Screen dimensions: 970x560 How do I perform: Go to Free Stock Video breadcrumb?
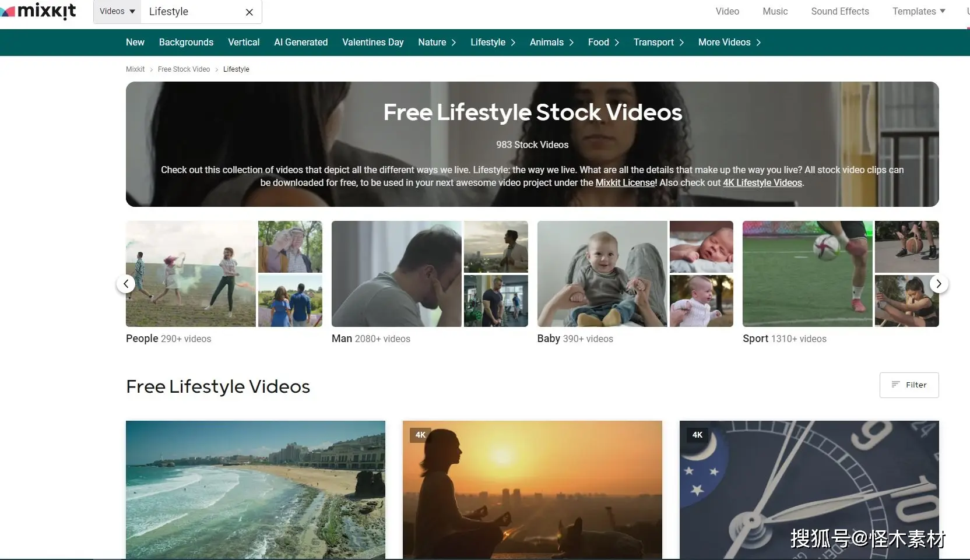pyautogui.click(x=184, y=69)
